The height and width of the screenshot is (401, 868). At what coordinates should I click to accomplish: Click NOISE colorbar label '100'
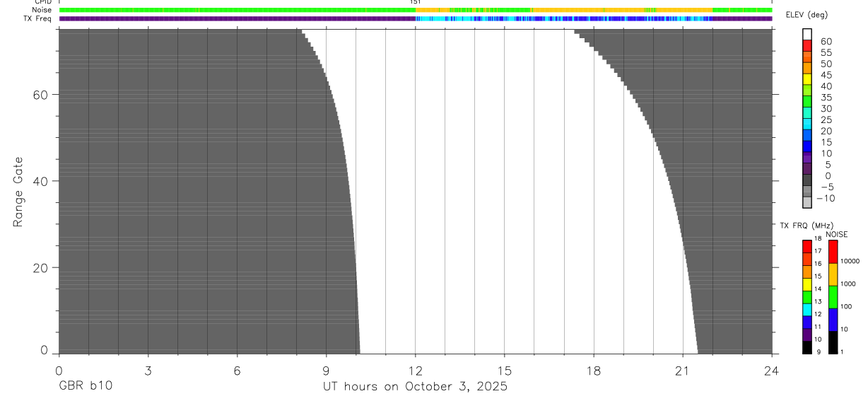(x=846, y=306)
